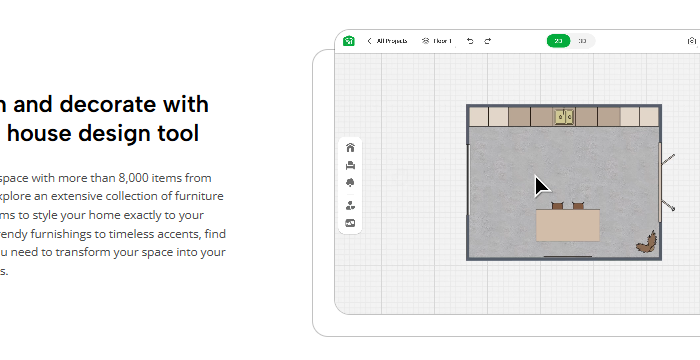Open the tree outdoor items icon

point(350,183)
